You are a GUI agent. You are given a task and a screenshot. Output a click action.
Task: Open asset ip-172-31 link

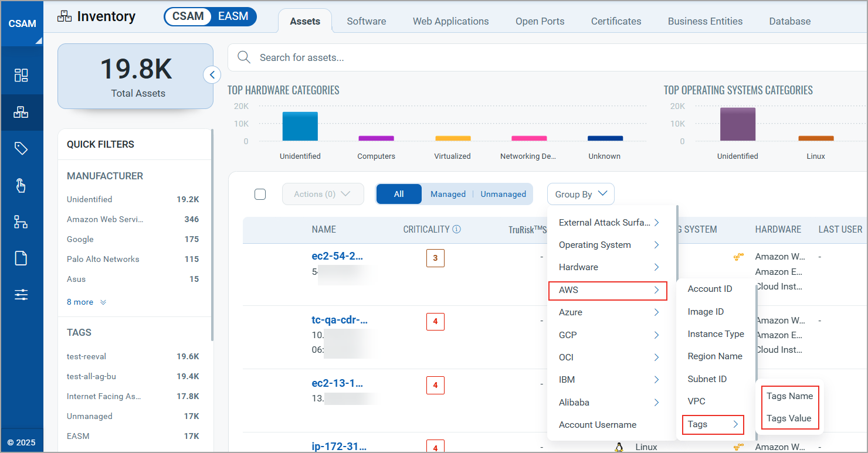point(339,447)
